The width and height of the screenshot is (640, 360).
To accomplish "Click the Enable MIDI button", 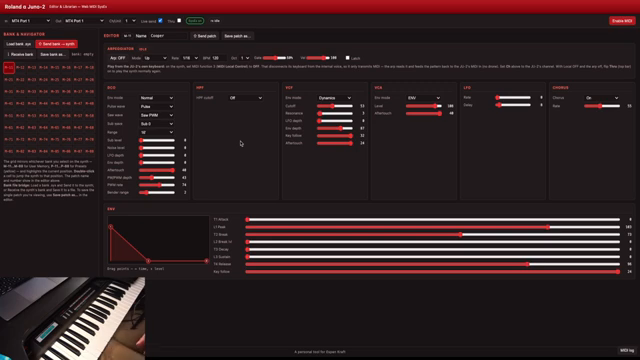I will (622, 21).
